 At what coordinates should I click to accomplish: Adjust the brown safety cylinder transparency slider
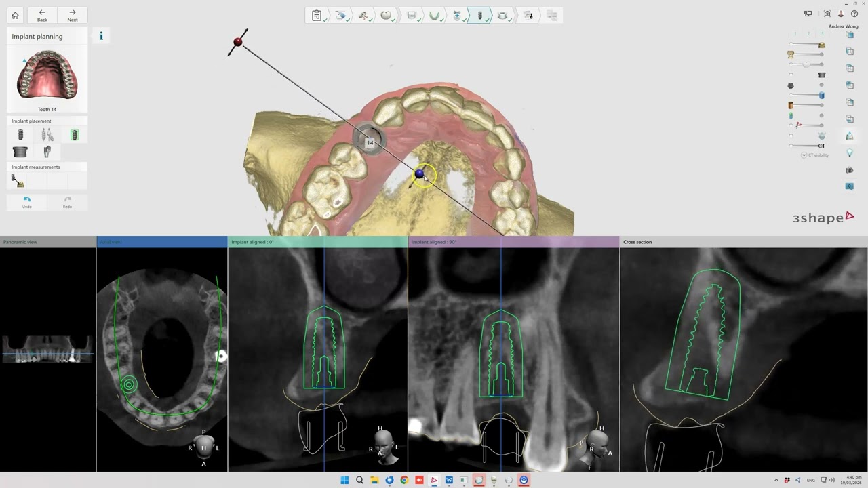807,105
